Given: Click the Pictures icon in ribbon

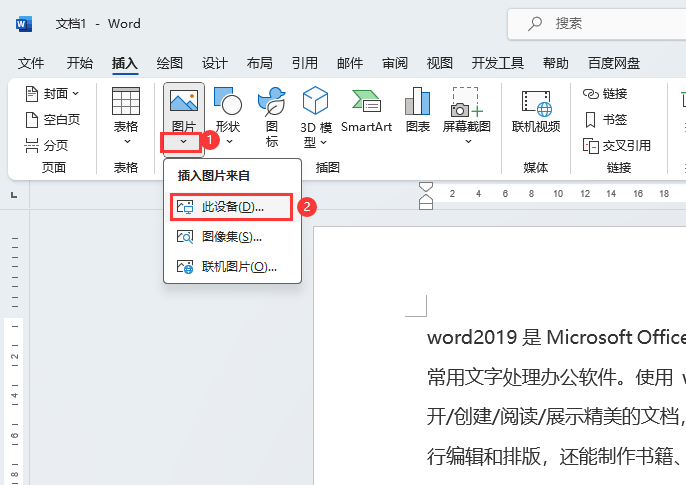Looking at the screenshot, I should pos(184,101).
